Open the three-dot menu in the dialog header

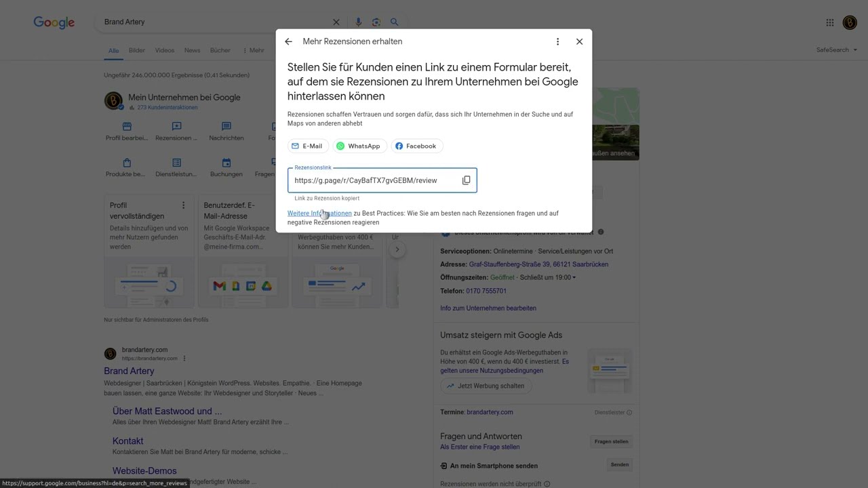click(x=557, y=41)
